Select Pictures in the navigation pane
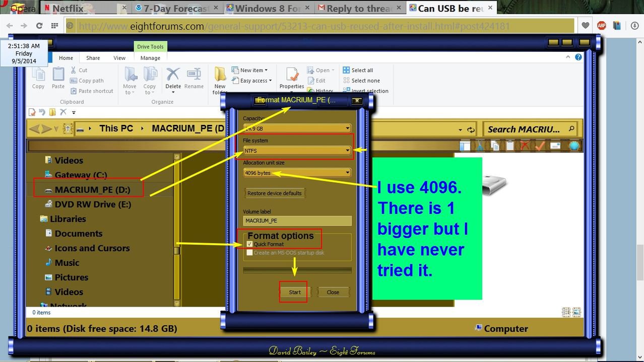The width and height of the screenshot is (644, 362). coord(66,277)
